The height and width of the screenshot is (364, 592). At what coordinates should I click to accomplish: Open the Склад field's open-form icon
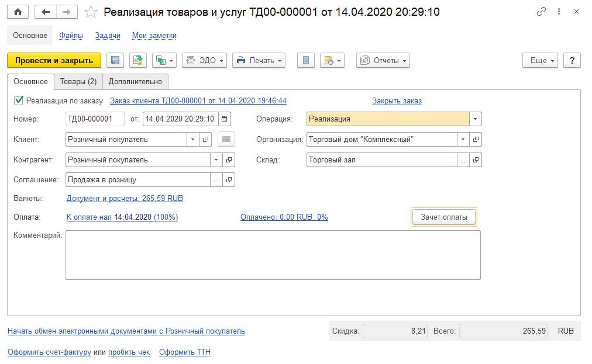click(x=476, y=160)
